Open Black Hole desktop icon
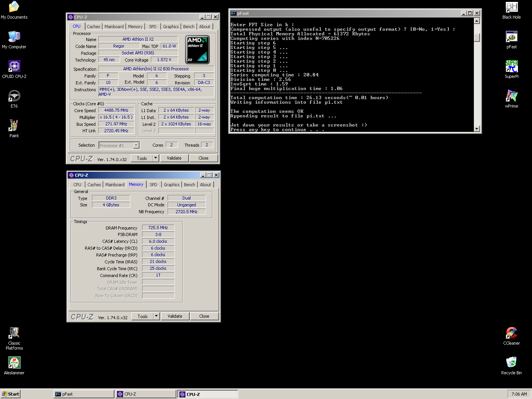This screenshot has height=399, width=532. tap(511, 10)
